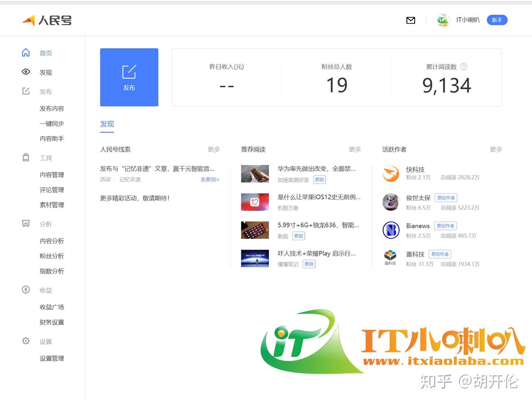Click the IT小喇叭 username

pos(468,20)
